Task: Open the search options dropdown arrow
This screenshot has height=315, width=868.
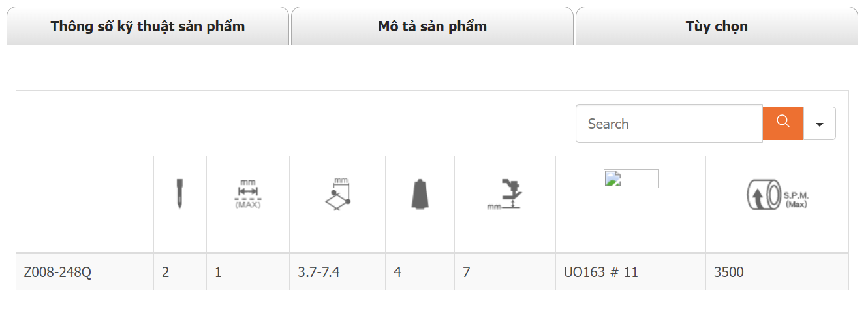Action: click(820, 124)
